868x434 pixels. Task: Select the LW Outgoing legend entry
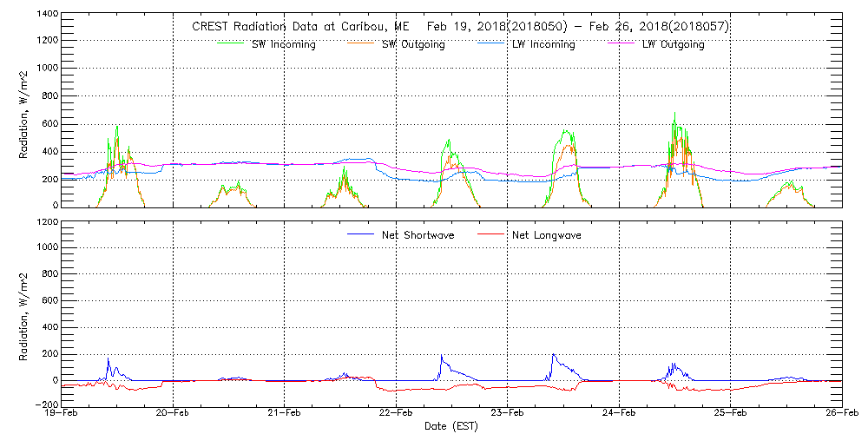pos(673,44)
